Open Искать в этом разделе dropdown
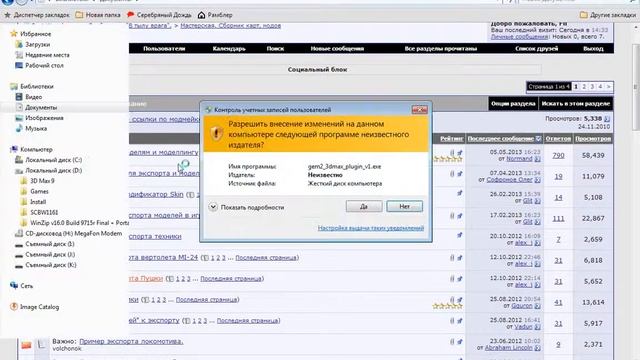The image size is (640, 360). [x=576, y=104]
